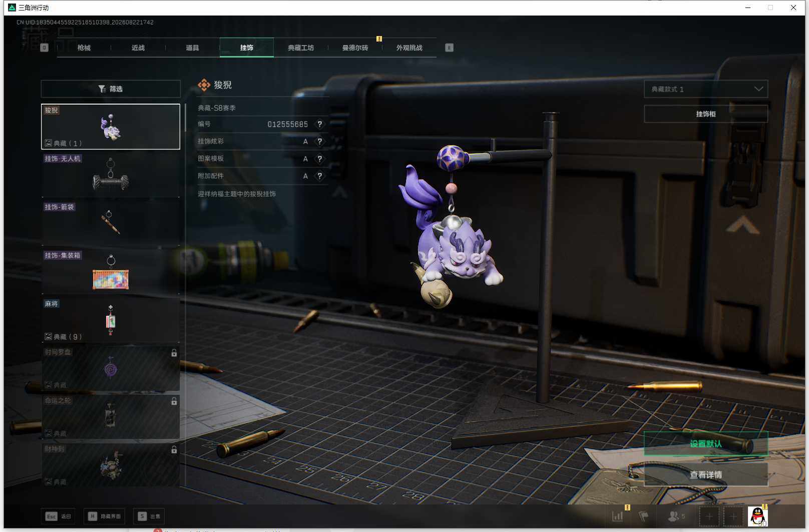Click the QQ penguin avatar

point(758,516)
